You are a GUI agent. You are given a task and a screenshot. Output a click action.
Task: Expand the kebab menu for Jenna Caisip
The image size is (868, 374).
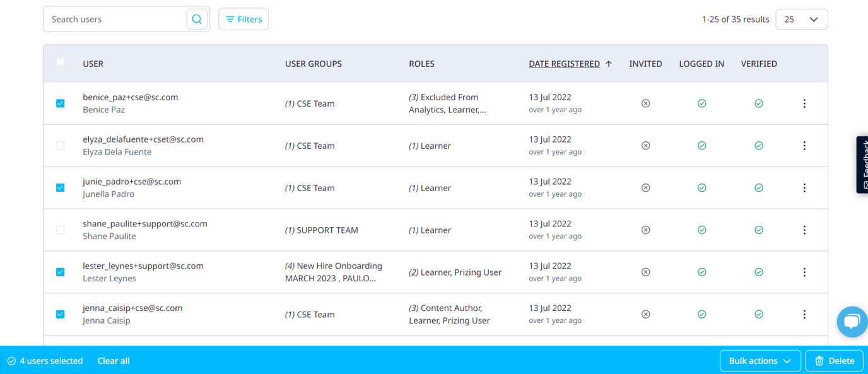[x=804, y=314]
